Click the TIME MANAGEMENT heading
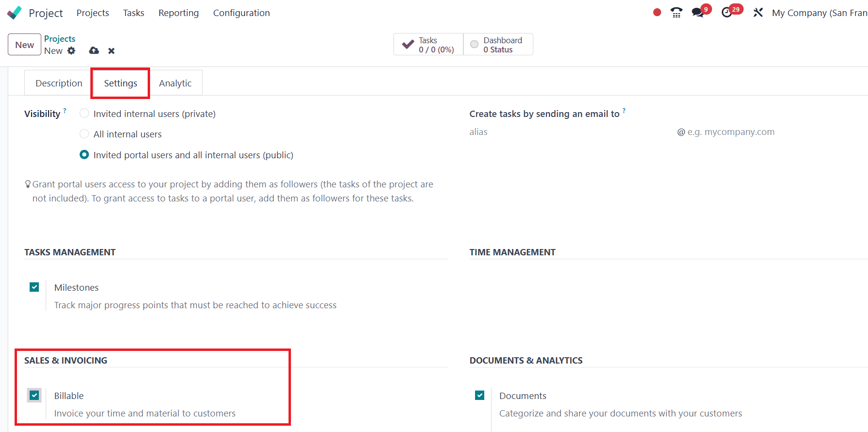The width and height of the screenshot is (868, 432). pyautogui.click(x=512, y=252)
